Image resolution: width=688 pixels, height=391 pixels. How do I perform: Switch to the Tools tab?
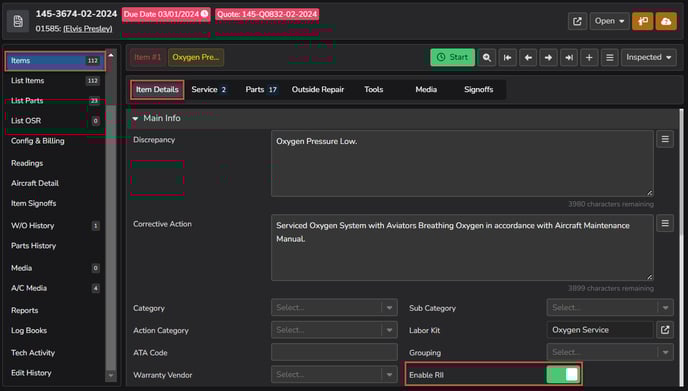point(373,90)
